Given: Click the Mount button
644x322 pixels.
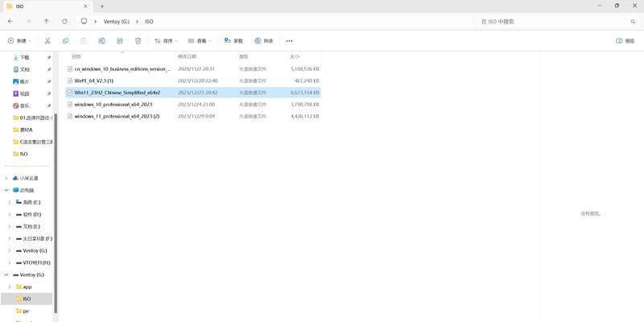Looking at the screenshot, I should click(233, 41).
